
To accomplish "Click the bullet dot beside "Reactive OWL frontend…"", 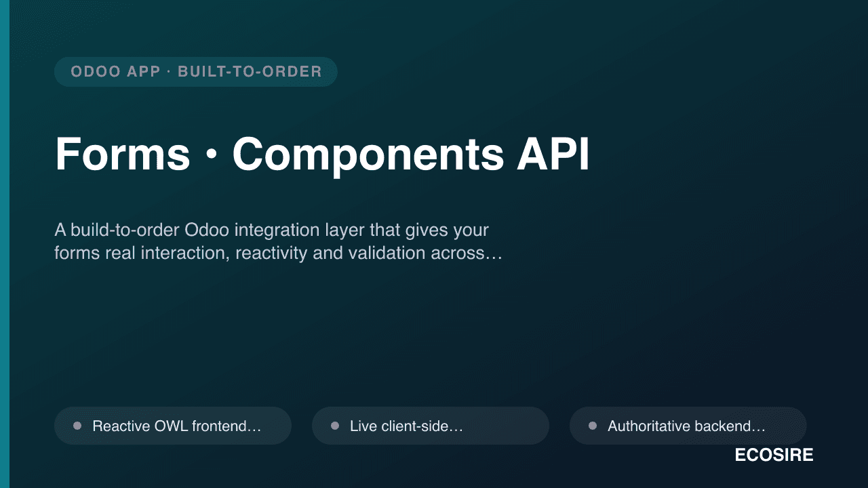I will (x=77, y=426).
